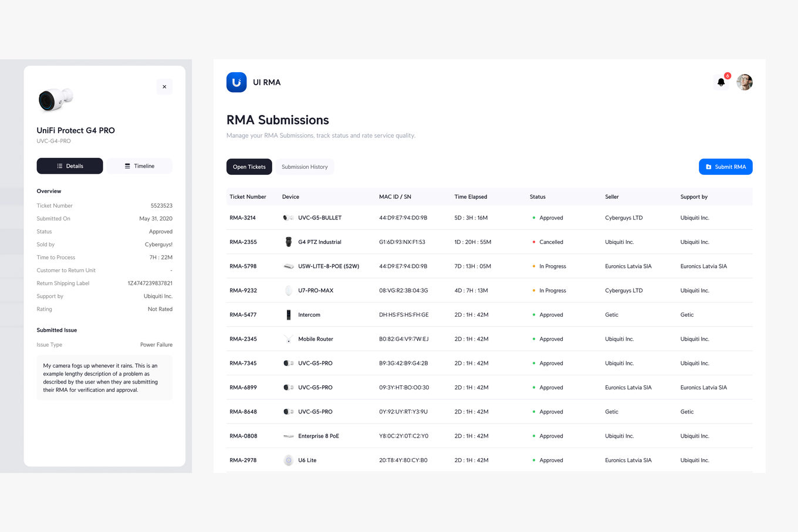Open the notifications bell
Image resolution: width=798 pixels, height=532 pixels.
tap(721, 82)
